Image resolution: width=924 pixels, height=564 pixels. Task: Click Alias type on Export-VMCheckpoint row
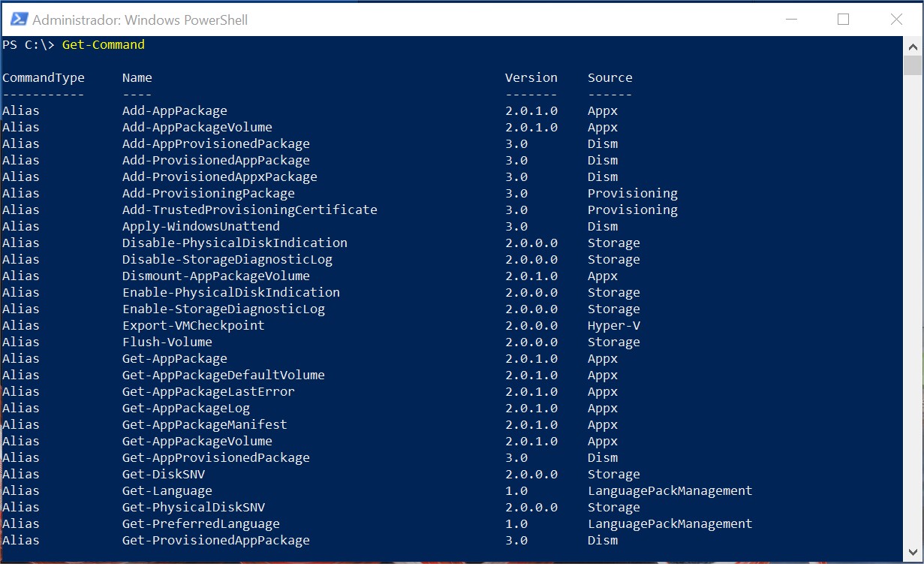point(21,326)
